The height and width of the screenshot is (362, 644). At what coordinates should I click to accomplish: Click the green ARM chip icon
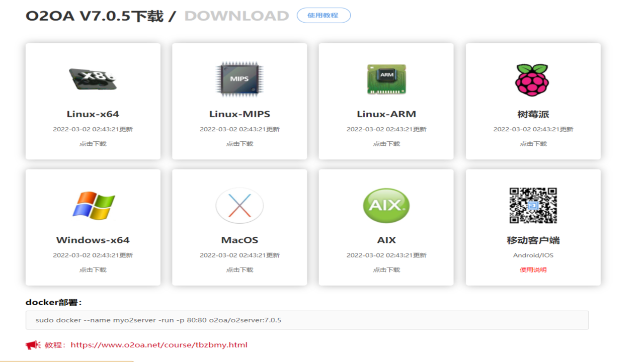pos(386,79)
